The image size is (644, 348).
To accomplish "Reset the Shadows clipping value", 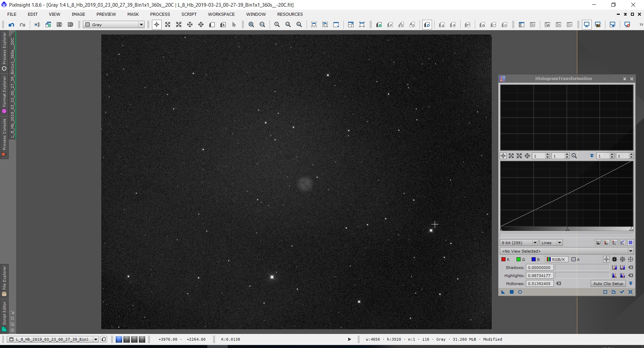I will click(x=631, y=267).
